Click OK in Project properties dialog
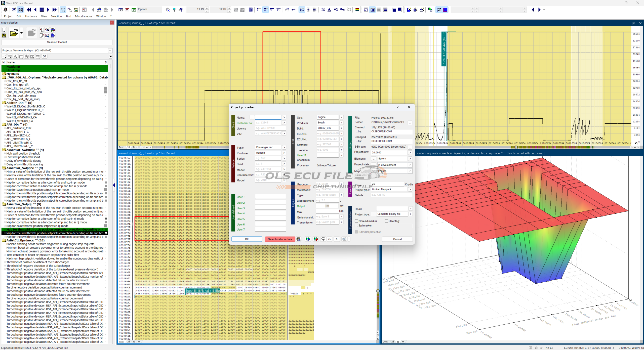The image size is (644, 350). [247, 239]
